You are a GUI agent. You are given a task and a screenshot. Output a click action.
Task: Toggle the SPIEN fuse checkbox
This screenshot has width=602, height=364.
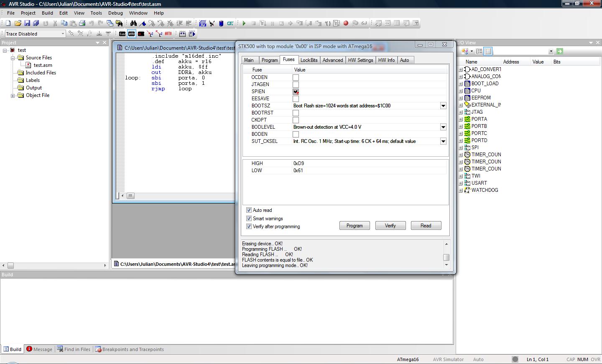click(296, 92)
